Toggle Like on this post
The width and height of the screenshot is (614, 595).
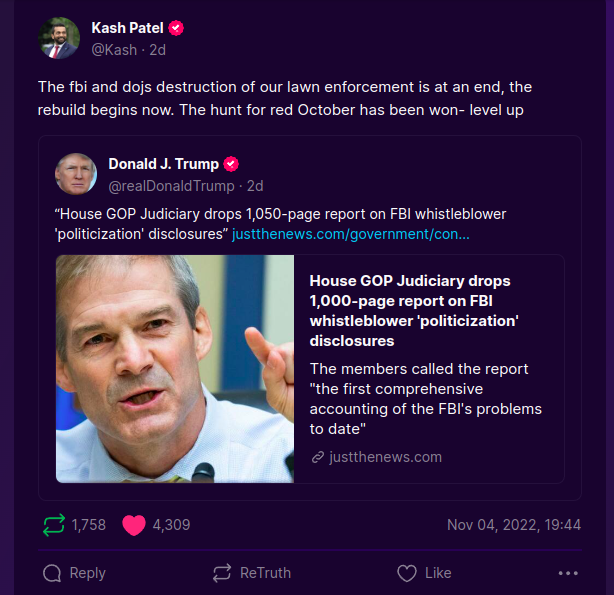point(424,573)
